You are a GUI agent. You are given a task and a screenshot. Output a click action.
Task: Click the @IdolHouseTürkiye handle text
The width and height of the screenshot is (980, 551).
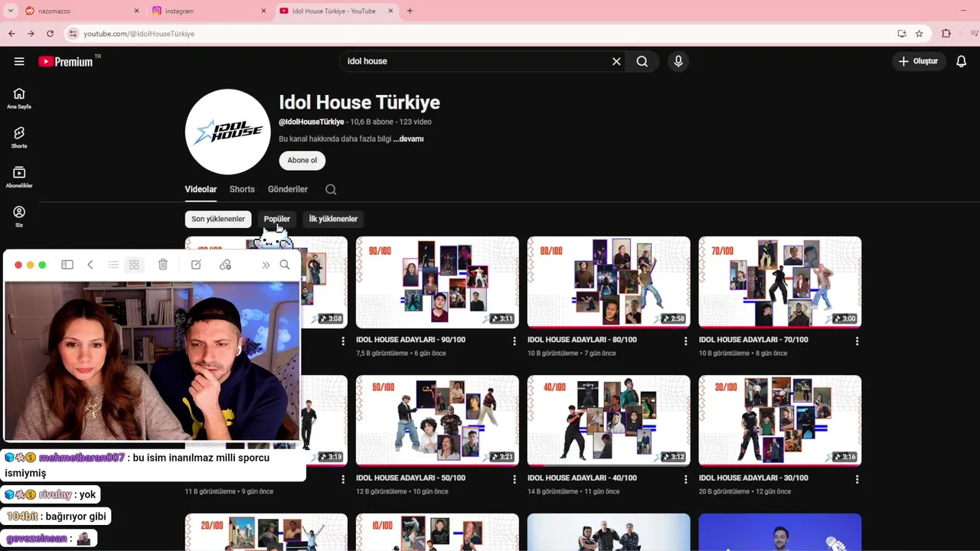tap(312, 122)
